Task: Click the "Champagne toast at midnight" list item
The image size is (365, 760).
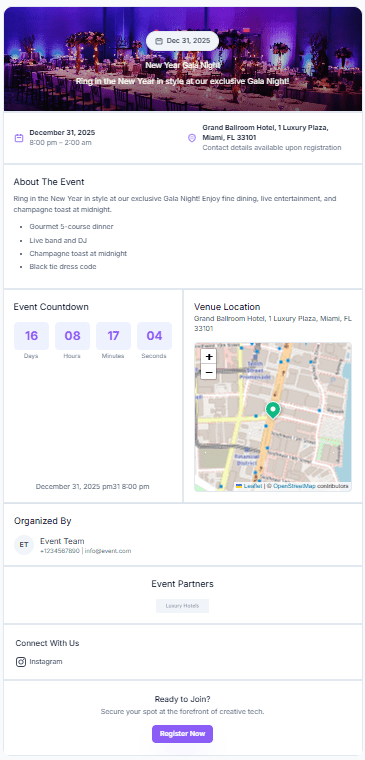Action: 78,253
